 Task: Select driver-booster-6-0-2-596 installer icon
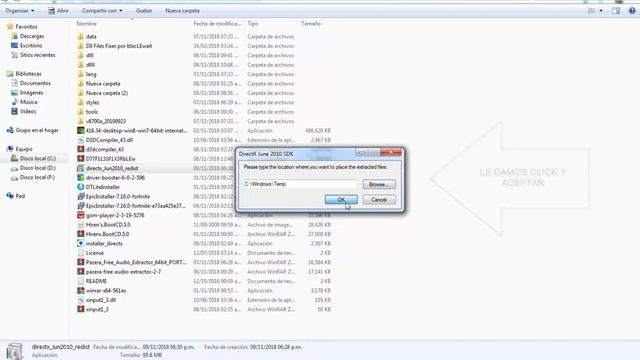pyautogui.click(x=81, y=178)
